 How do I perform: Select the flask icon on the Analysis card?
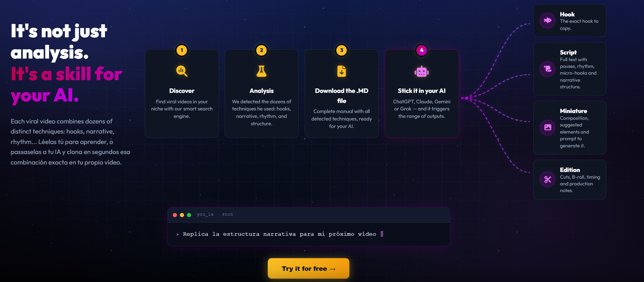click(261, 71)
